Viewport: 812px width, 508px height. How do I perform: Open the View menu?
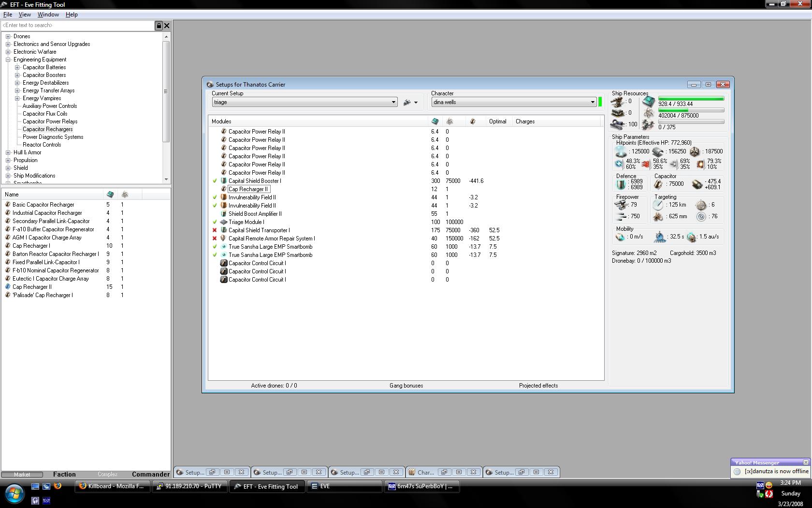[x=25, y=15]
